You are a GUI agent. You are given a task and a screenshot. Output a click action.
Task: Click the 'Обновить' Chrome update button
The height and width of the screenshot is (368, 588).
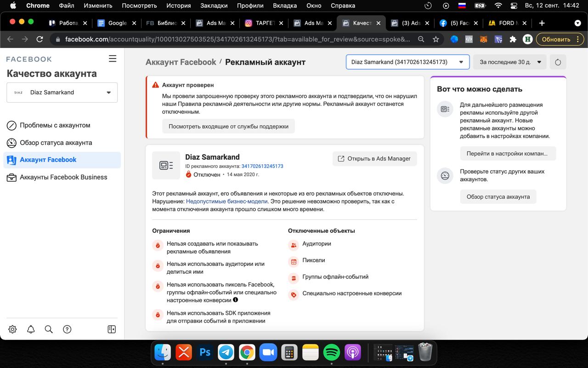click(x=556, y=40)
